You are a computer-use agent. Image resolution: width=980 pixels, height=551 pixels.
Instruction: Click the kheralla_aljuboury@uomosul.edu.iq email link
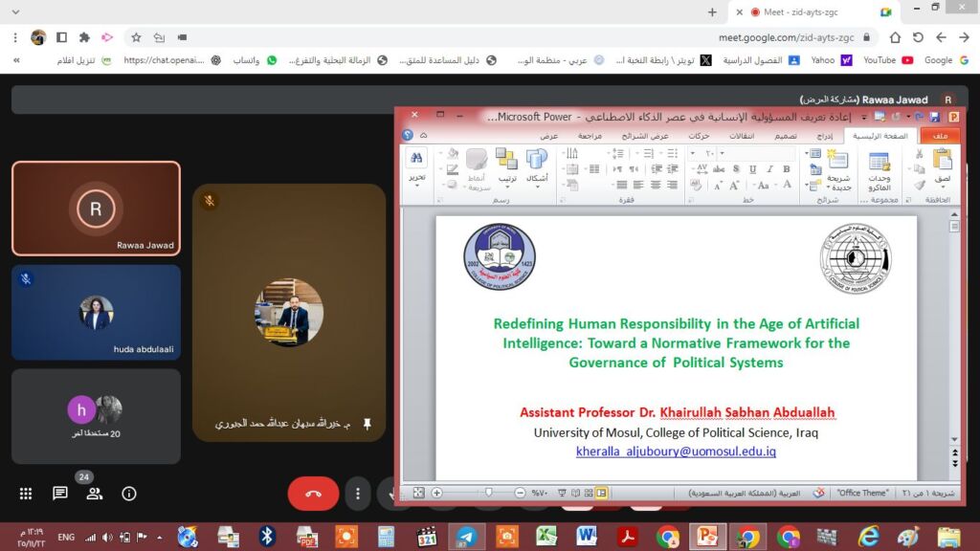click(x=676, y=451)
